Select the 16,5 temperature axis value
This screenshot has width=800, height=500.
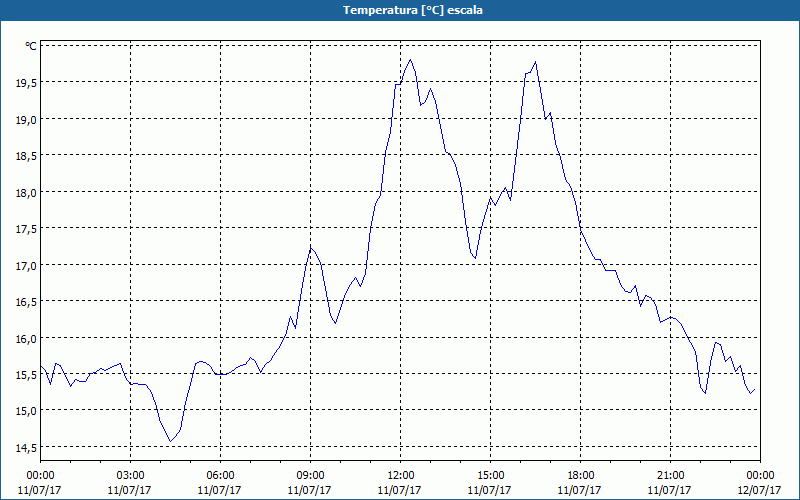tap(26, 302)
